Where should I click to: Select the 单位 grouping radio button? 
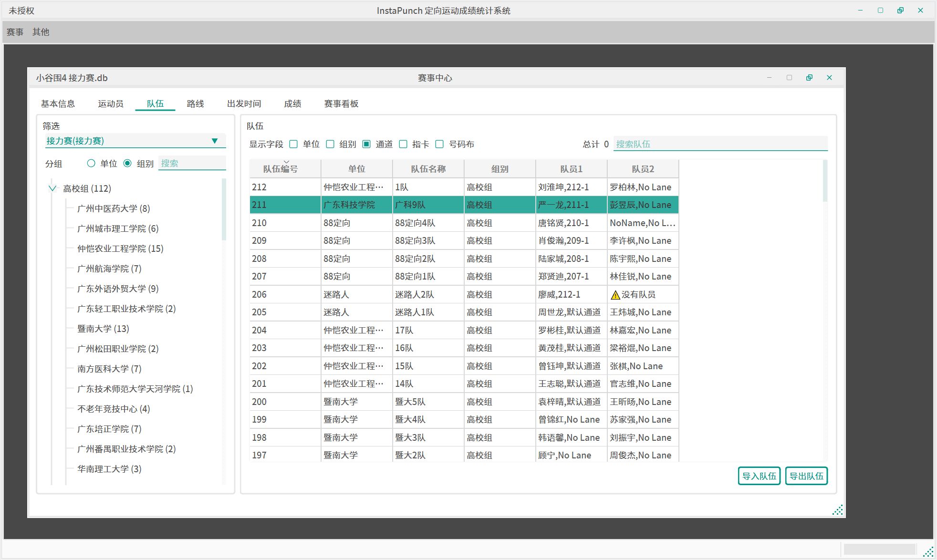click(91, 164)
